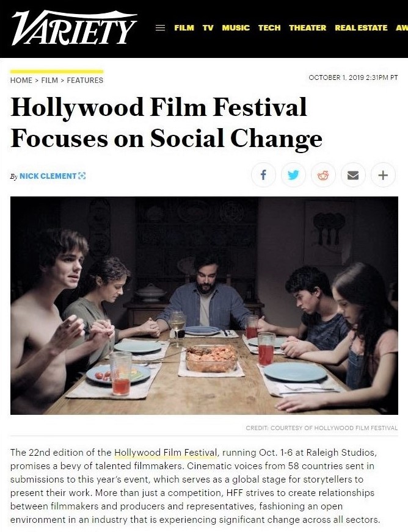Open the TV menu

click(x=208, y=27)
